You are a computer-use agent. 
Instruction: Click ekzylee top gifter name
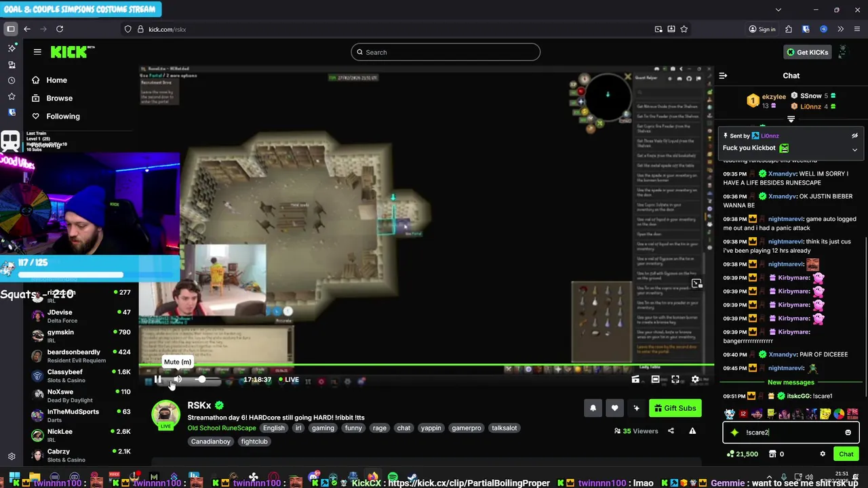click(774, 97)
